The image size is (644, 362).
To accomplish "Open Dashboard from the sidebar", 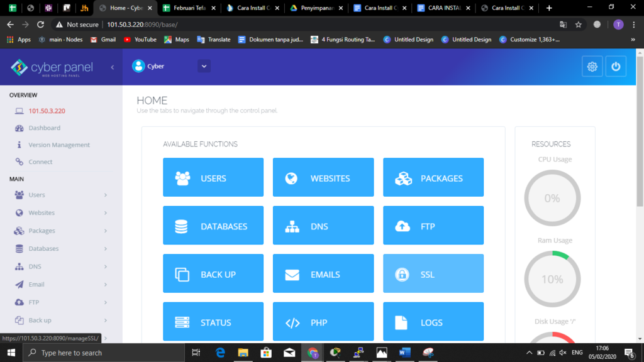I will coord(45,128).
